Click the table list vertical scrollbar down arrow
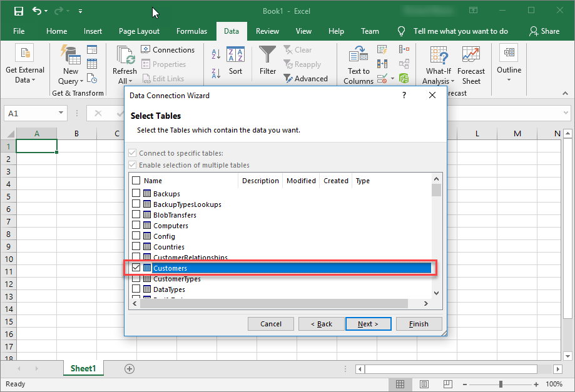Screen dimensions: 575x392 (436, 293)
